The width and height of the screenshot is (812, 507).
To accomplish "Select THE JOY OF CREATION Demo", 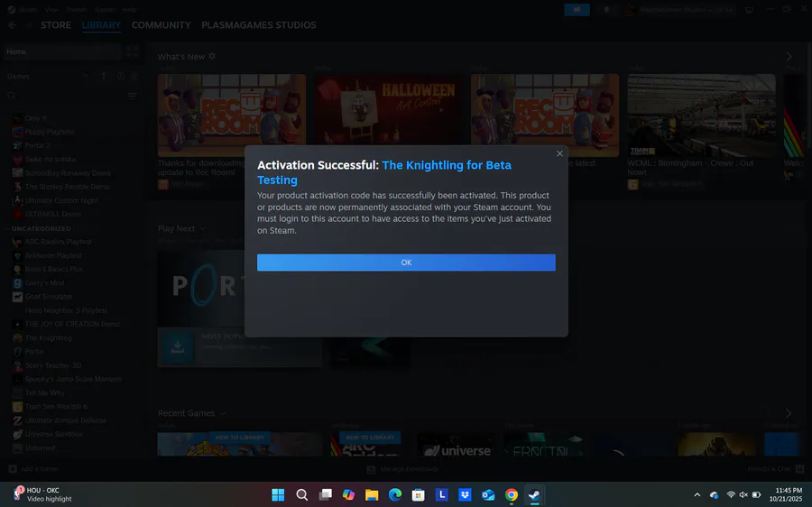I will 72,324.
